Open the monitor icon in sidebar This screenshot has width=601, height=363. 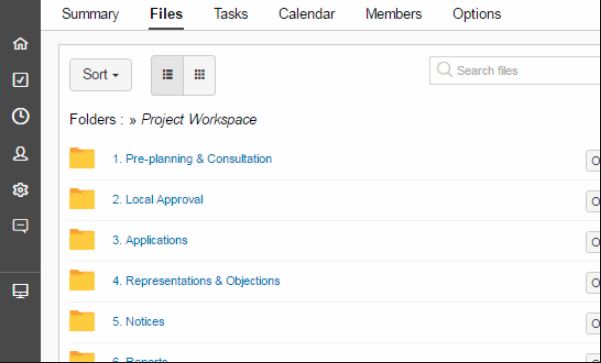coord(20,291)
